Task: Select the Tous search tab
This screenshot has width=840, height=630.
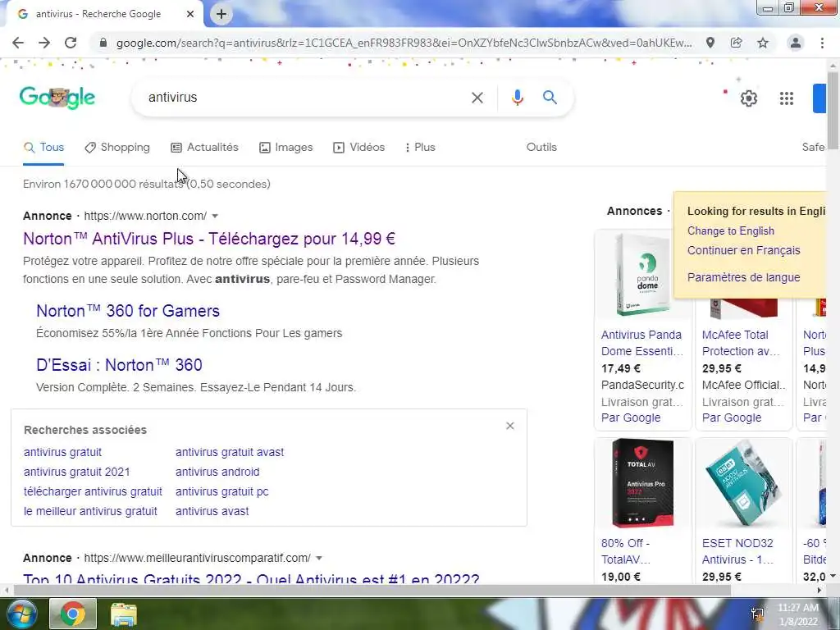Action: (x=44, y=148)
